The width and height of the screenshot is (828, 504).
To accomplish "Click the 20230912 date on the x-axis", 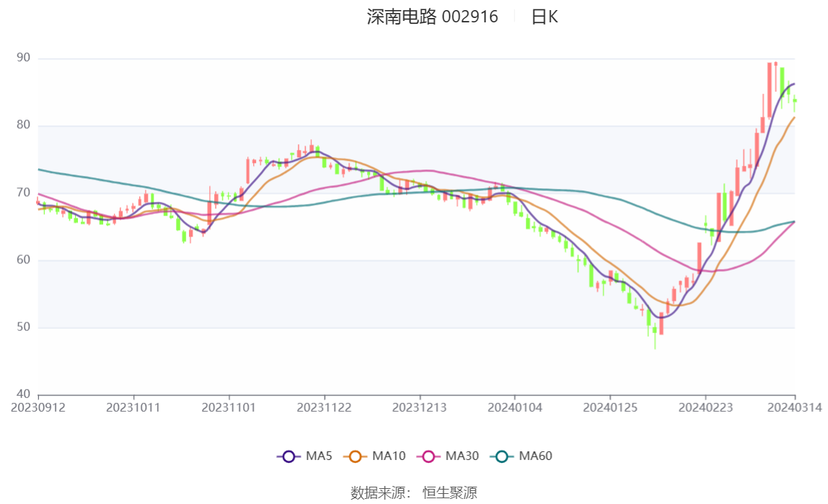I will tap(38, 408).
